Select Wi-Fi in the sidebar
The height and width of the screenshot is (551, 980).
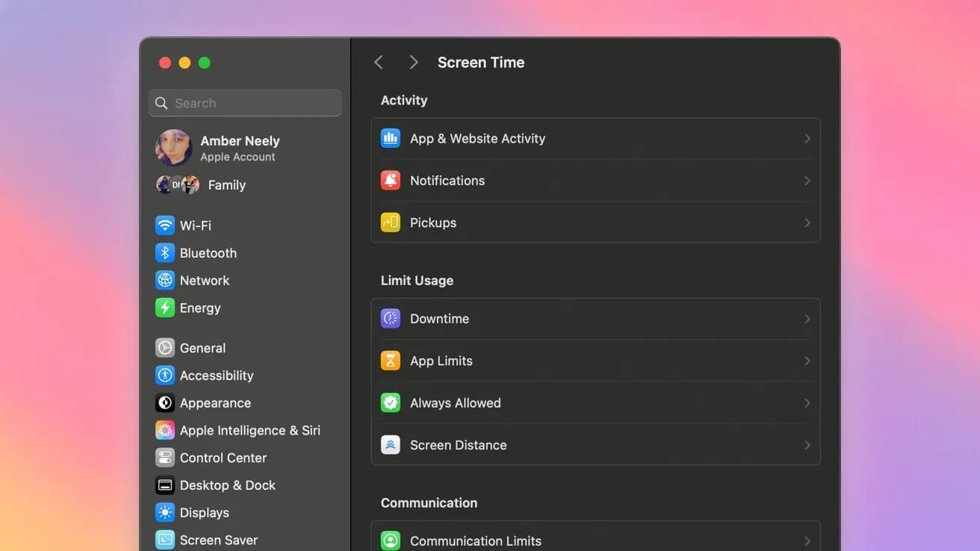click(195, 225)
